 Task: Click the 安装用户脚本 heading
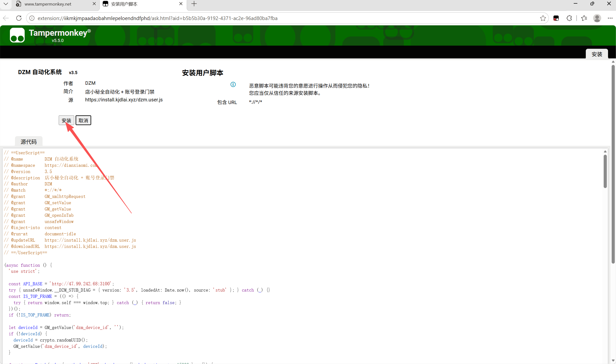(x=203, y=73)
